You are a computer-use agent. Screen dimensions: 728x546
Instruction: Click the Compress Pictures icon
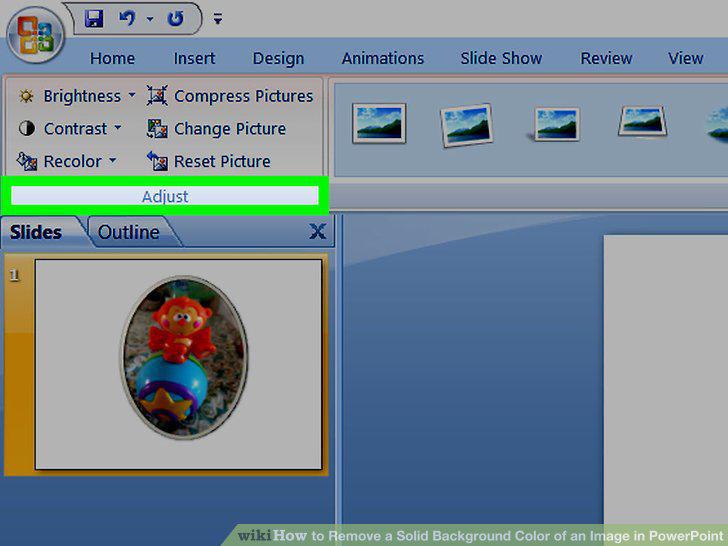[157, 96]
